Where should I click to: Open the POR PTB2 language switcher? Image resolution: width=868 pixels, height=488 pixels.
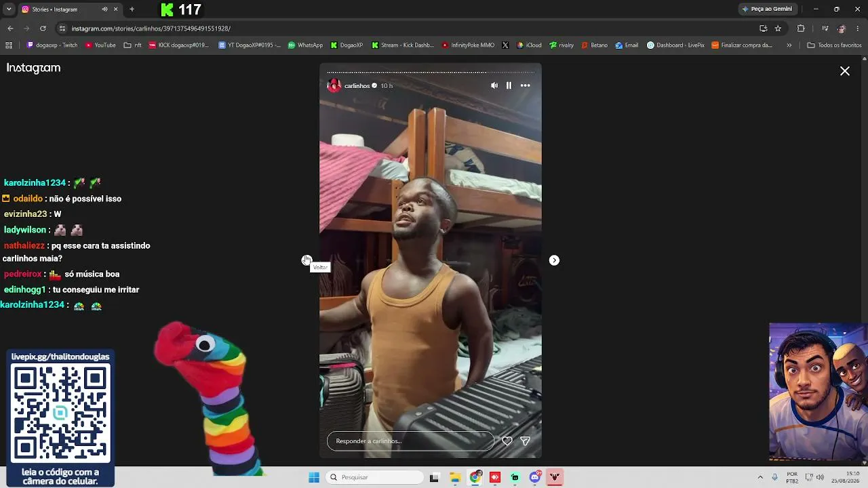point(792,477)
